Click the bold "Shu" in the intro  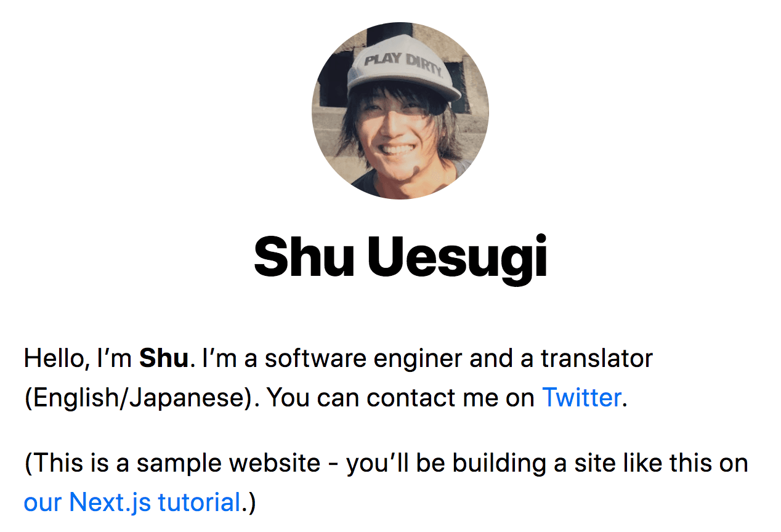pyautogui.click(x=163, y=358)
